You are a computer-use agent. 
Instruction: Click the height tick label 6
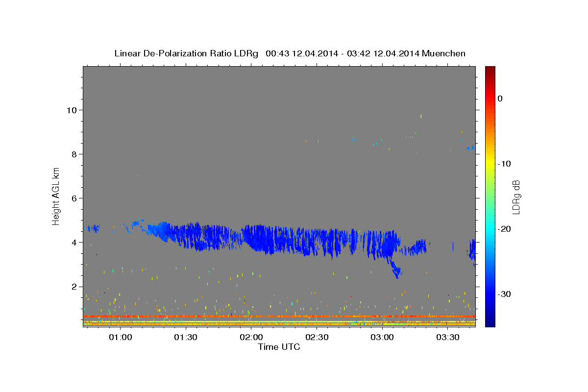73,198
